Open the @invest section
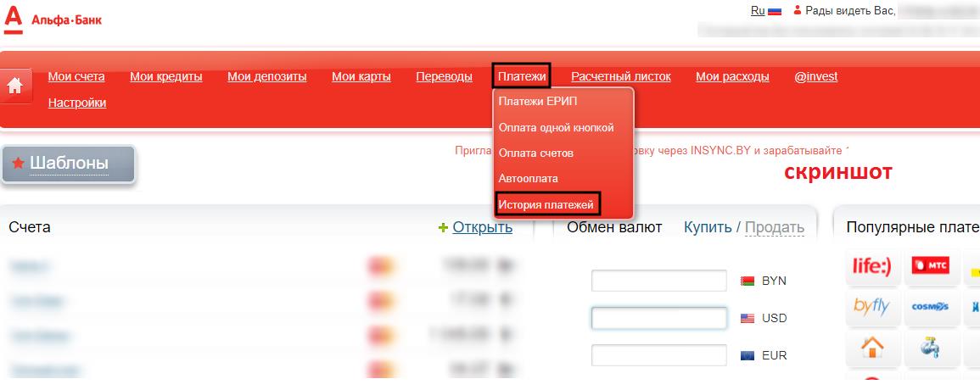This screenshot has height=390, width=980. coord(816,77)
